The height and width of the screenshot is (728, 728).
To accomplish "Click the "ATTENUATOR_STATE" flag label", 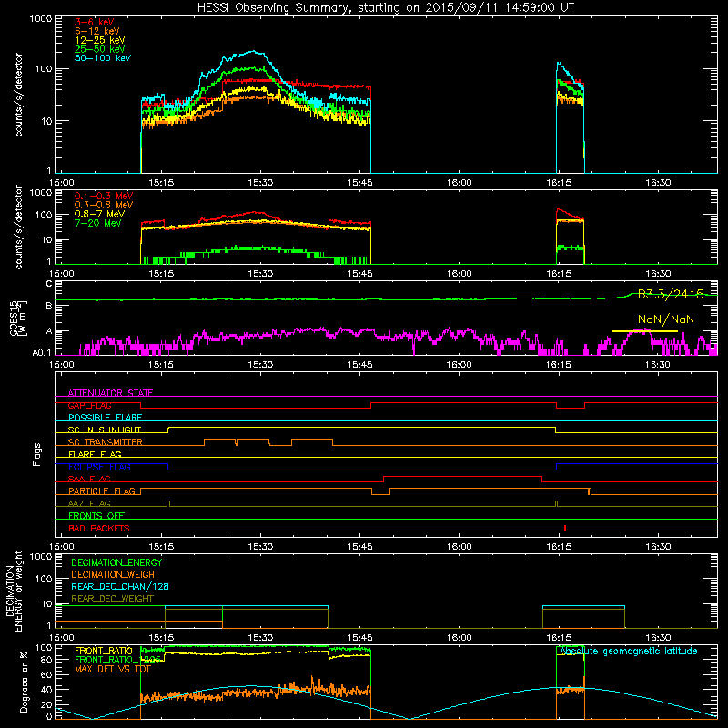I will tap(110, 393).
